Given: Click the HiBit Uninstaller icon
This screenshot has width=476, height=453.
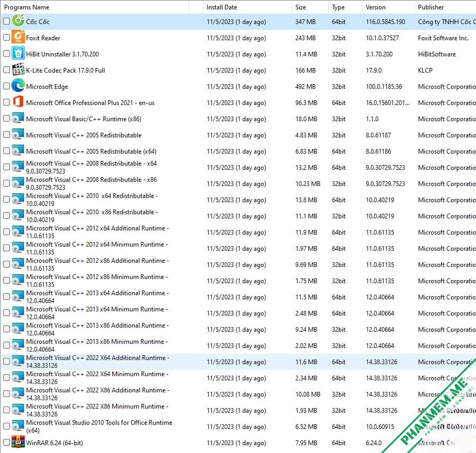Looking at the screenshot, I should click(x=18, y=53).
